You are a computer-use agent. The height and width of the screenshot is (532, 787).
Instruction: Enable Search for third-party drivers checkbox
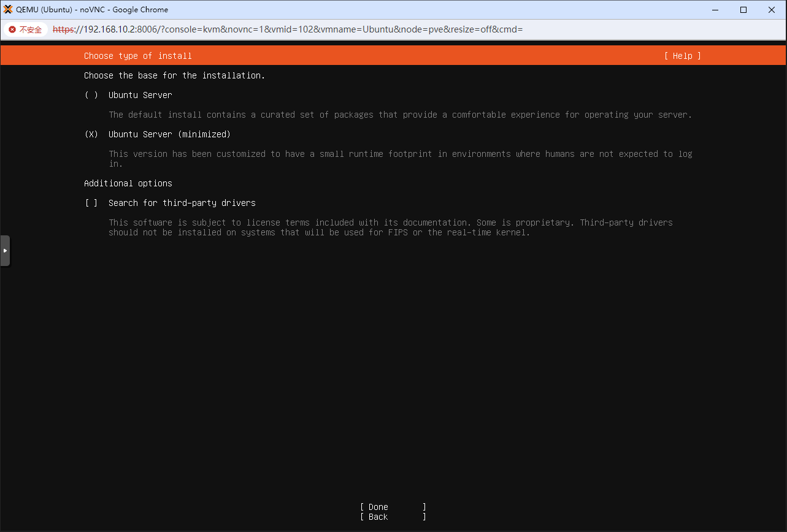click(x=91, y=203)
